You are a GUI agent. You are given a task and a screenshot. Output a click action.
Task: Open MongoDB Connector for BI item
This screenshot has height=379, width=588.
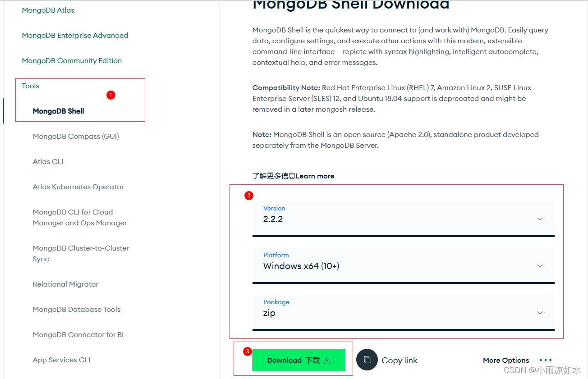(x=78, y=334)
